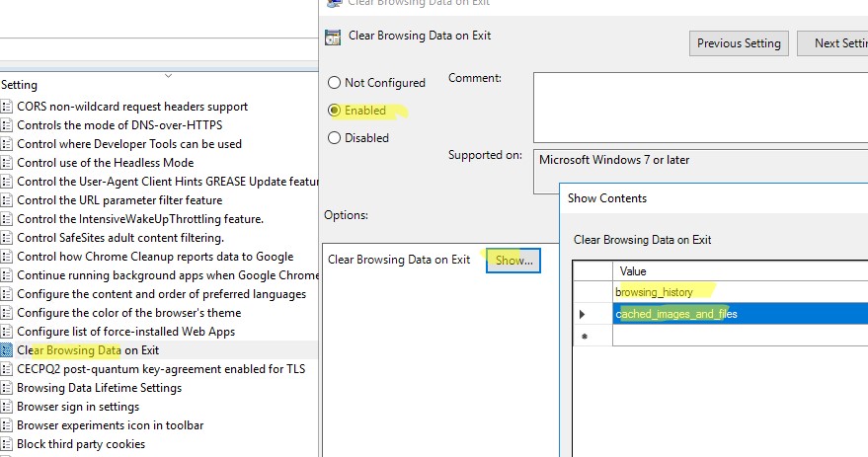868x457 pixels.
Task: Select the browsing_history value cell
Action: 741,291
